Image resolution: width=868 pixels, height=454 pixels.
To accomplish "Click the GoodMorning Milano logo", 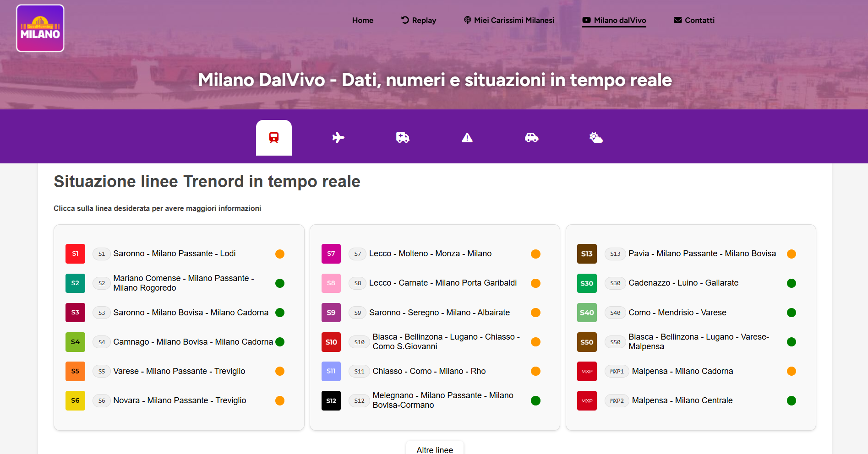I will click(40, 28).
